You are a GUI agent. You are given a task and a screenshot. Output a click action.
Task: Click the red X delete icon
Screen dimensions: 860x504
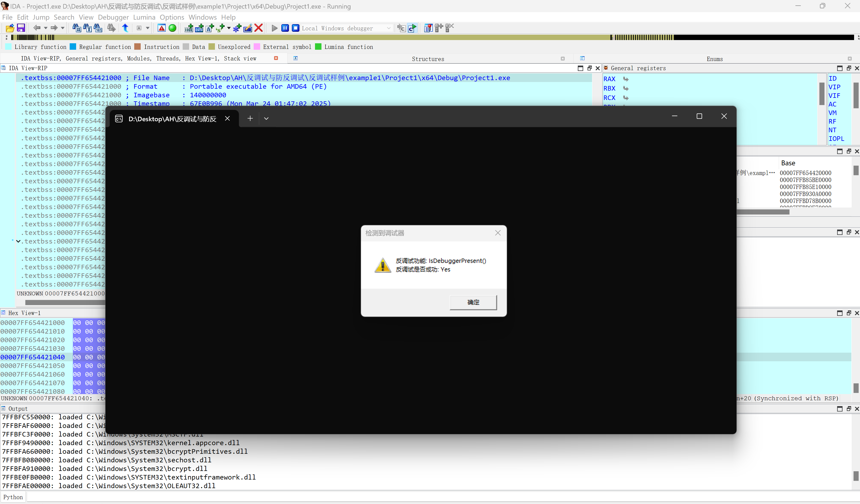click(259, 28)
